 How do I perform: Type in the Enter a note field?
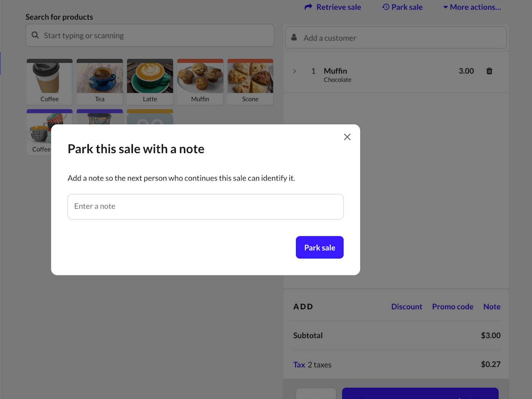pos(205,207)
